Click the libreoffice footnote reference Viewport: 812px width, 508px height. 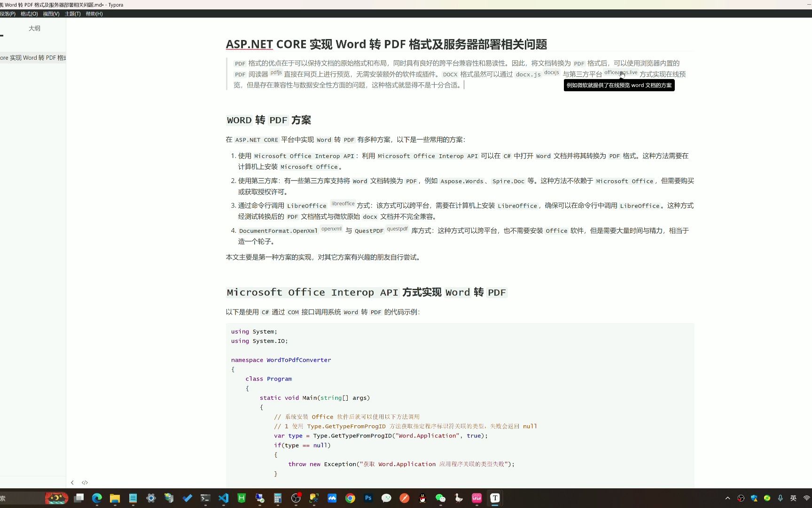[x=343, y=204]
